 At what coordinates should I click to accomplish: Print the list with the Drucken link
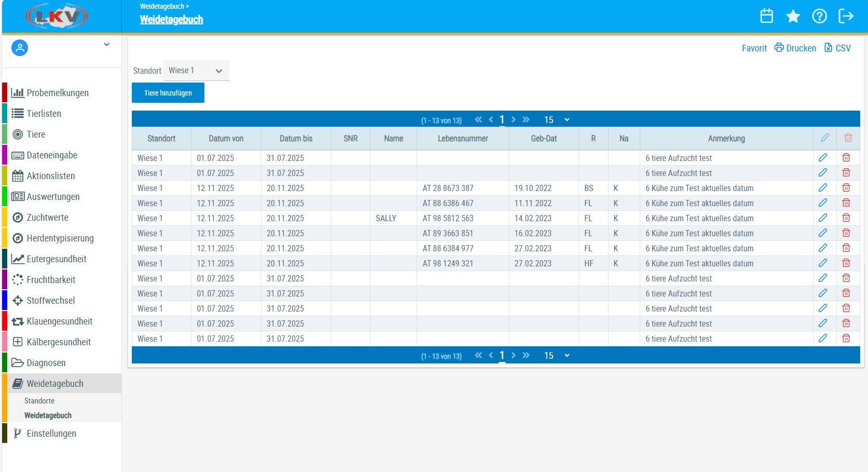point(795,48)
